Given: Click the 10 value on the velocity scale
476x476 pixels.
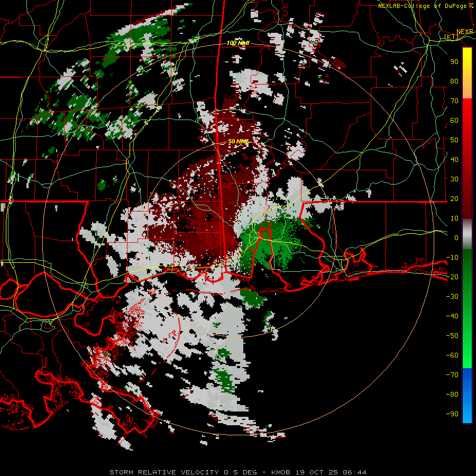Looking at the screenshot, I should click(454, 218).
